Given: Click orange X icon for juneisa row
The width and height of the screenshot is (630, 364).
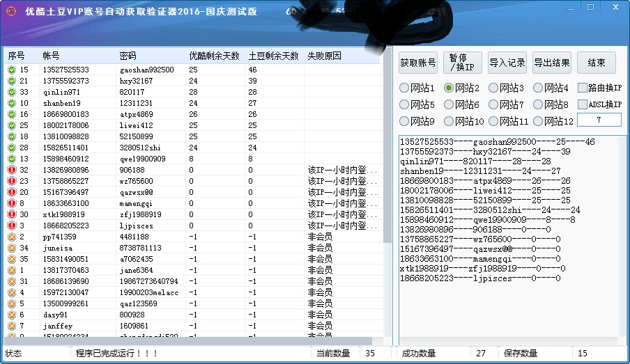Looking at the screenshot, I should pyautogui.click(x=12, y=248).
